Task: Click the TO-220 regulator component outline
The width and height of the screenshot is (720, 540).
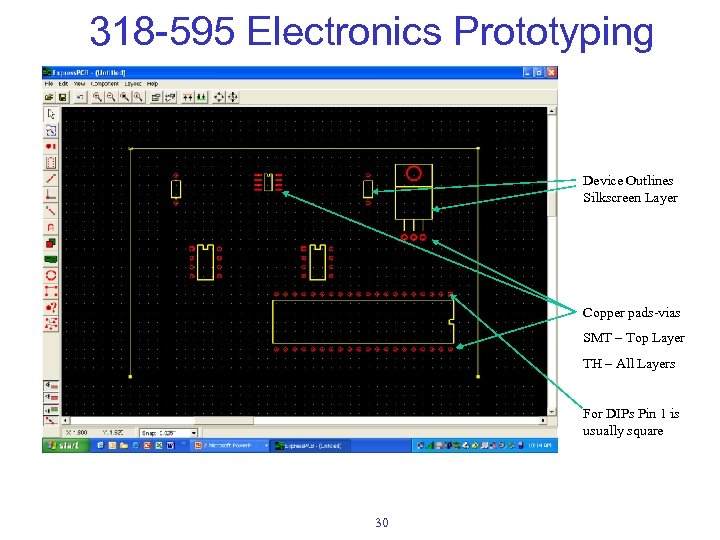Action: click(414, 192)
